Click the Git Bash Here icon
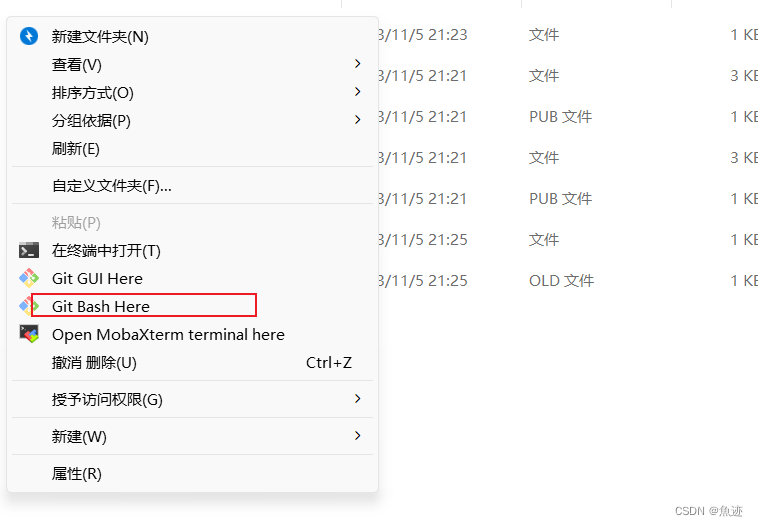Image resolution: width=758 pixels, height=526 pixels. tap(29, 306)
